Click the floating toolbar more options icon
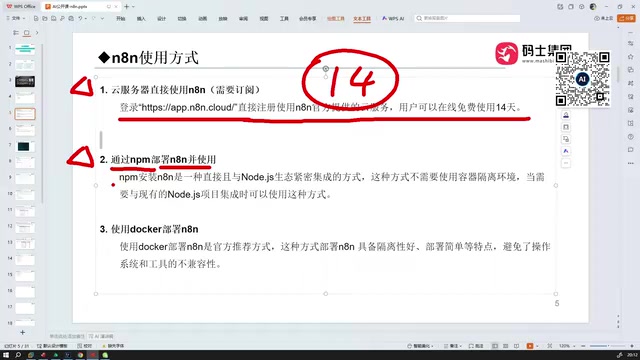 pyautogui.click(x=566, y=163)
